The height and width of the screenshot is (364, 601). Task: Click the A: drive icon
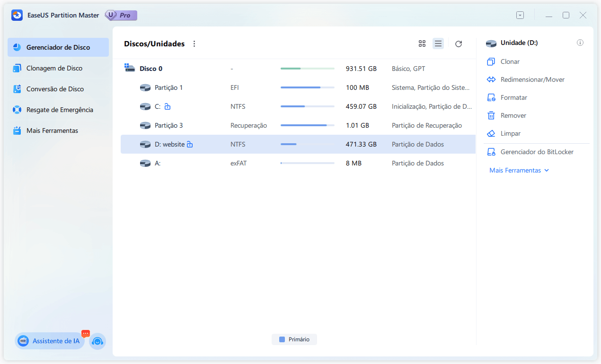[145, 163]
